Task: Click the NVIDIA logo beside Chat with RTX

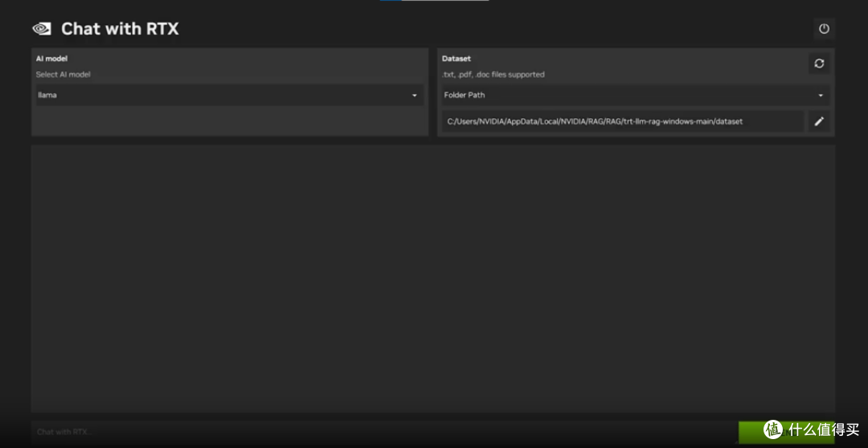Action: point(42,29)
